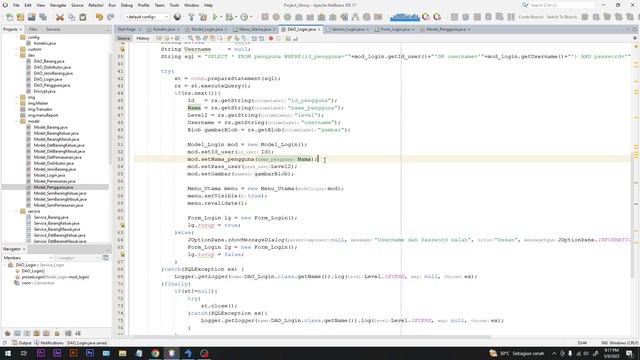Click the blue memory usage graph

(404, 17)
